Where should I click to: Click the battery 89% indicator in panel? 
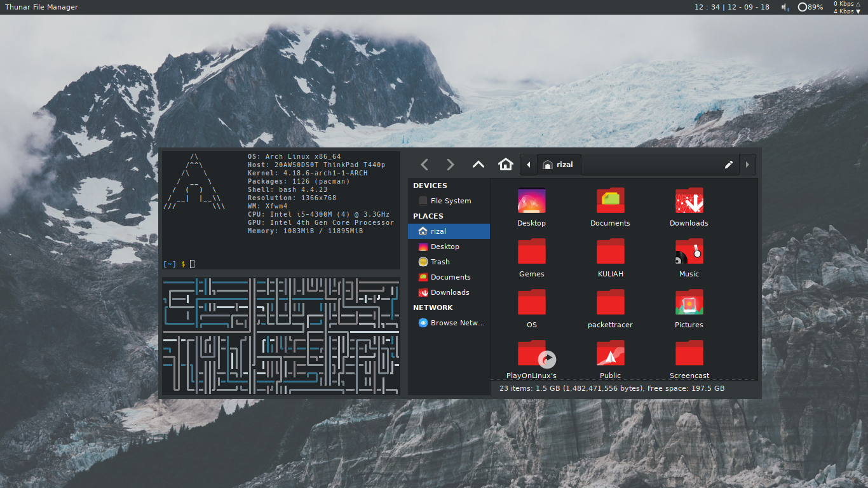(810, 7)
